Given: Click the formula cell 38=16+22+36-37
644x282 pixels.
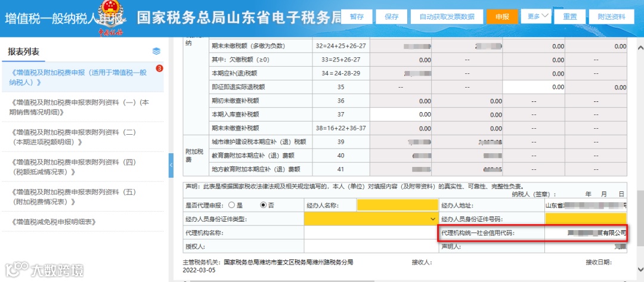Looking at the screenshot, I should tap(340, 128).
